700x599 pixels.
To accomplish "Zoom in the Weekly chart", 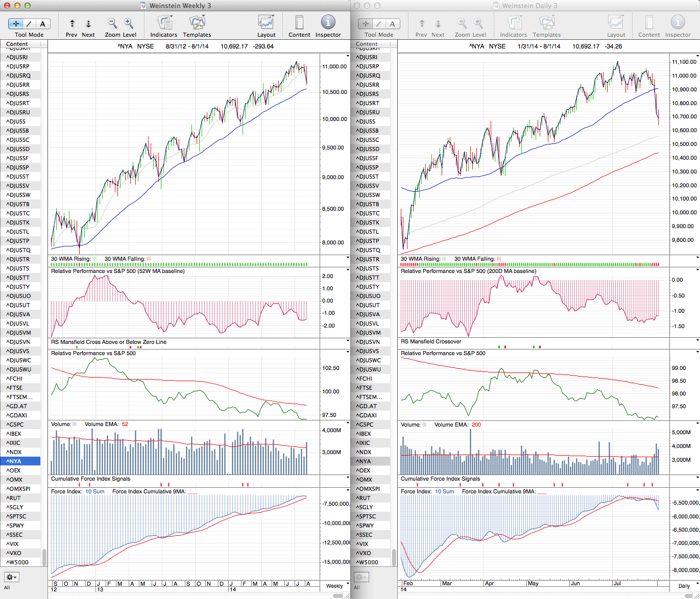I will (x=129, y=23).
